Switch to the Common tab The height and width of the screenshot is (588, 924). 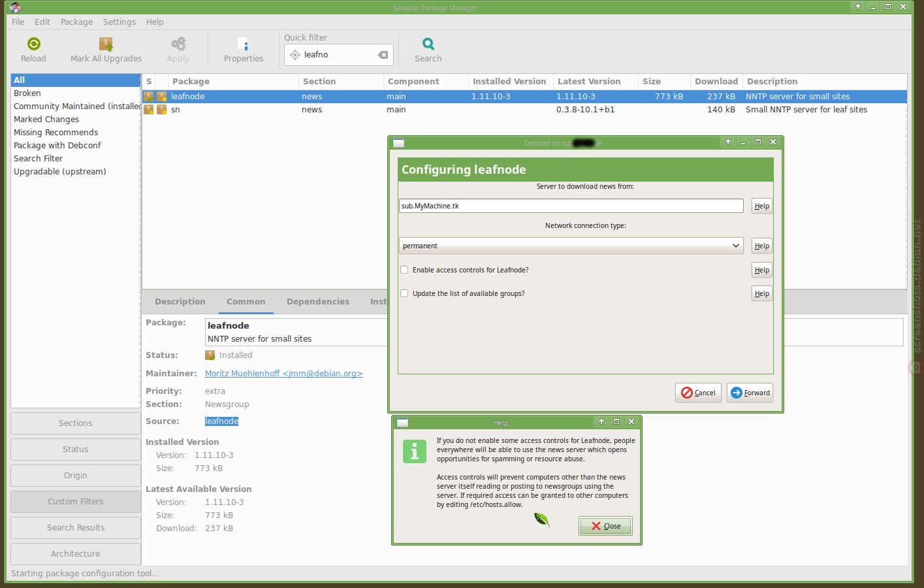pyautogui.click(x=246, y=302)
